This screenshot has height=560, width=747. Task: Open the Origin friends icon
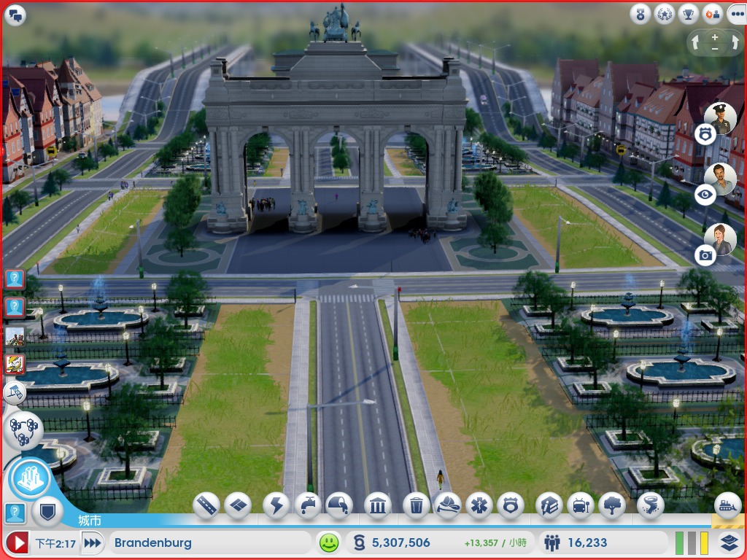coord(712,15)
